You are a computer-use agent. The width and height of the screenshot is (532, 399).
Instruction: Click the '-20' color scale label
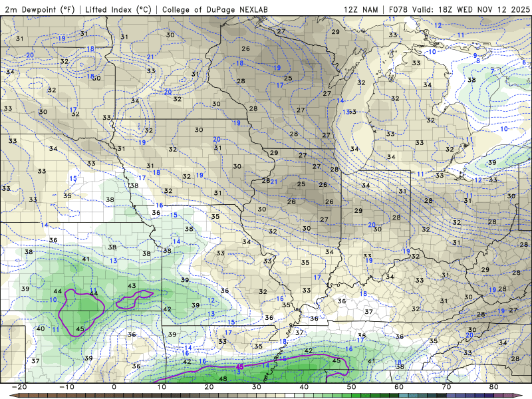(19, 387)
